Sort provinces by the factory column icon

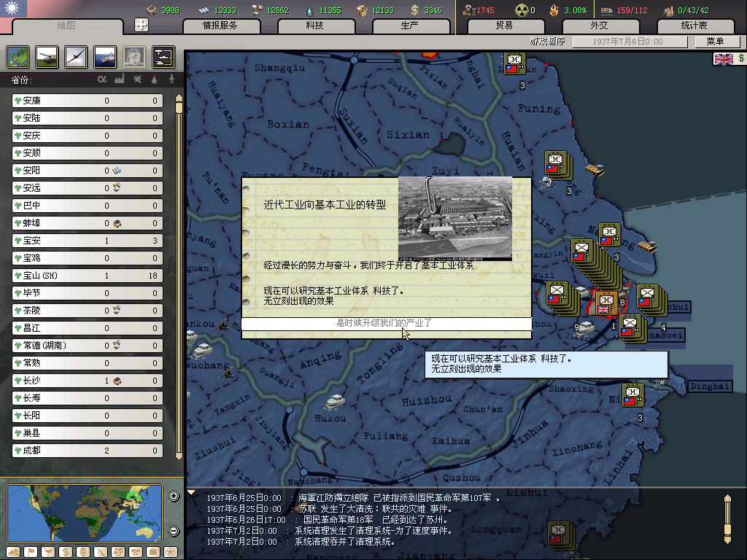click(119, 79)
